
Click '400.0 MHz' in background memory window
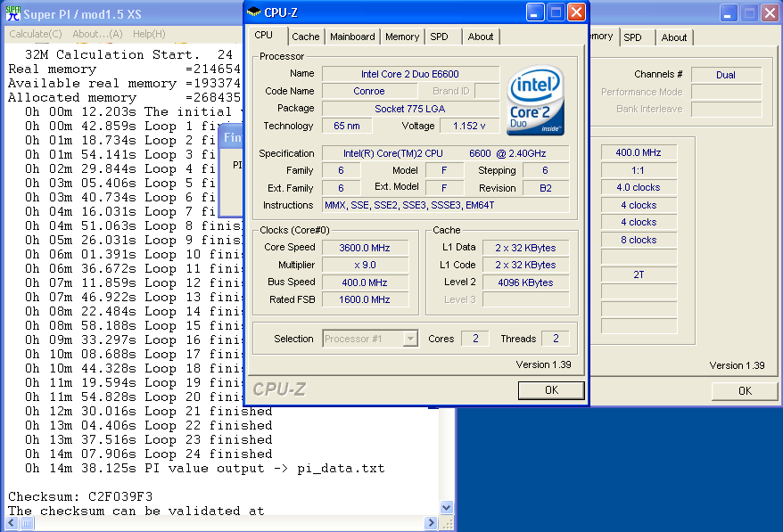(x=639, y=152)
